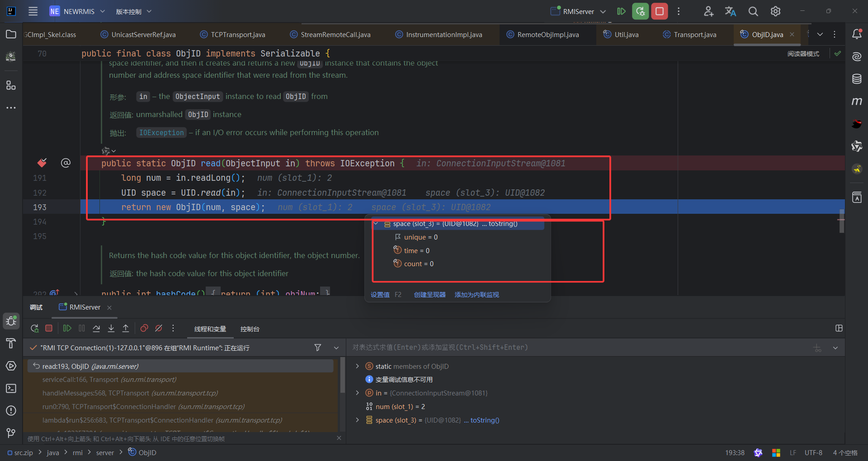Toggle breakpoint at read method line
Viewport: 868px width, 461px height.
point(42,163)
